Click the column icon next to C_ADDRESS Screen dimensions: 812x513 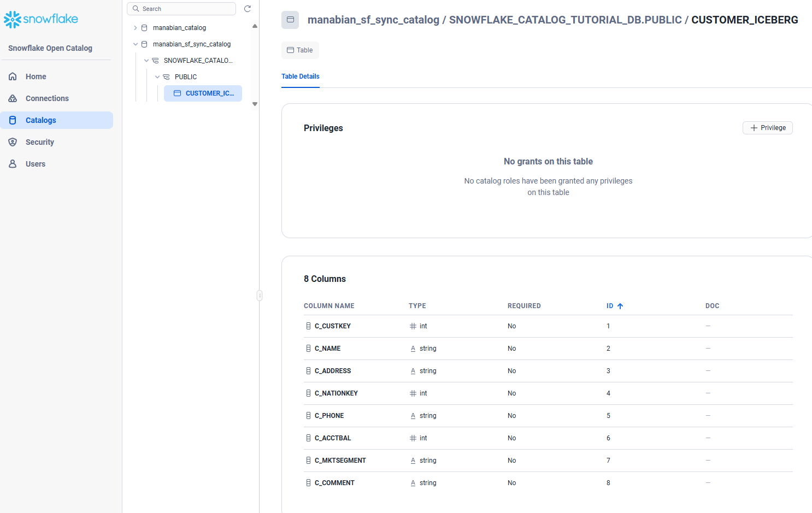pos(308,371)
